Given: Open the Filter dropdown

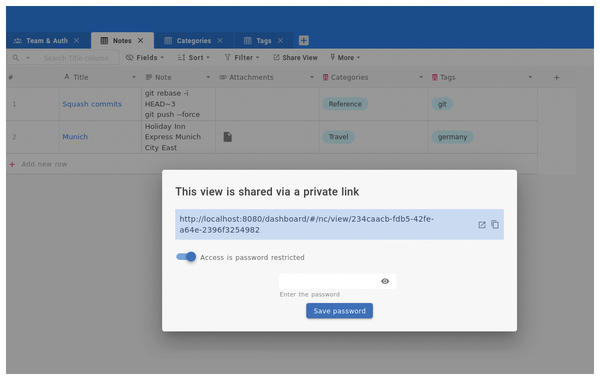Looking at the screenshot, I should point(242,57).
